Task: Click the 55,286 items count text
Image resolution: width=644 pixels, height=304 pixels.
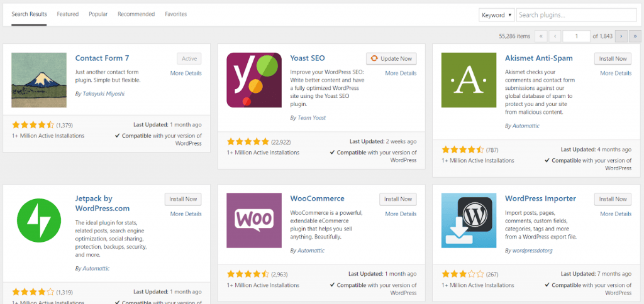Action: [x=514, y=36]
